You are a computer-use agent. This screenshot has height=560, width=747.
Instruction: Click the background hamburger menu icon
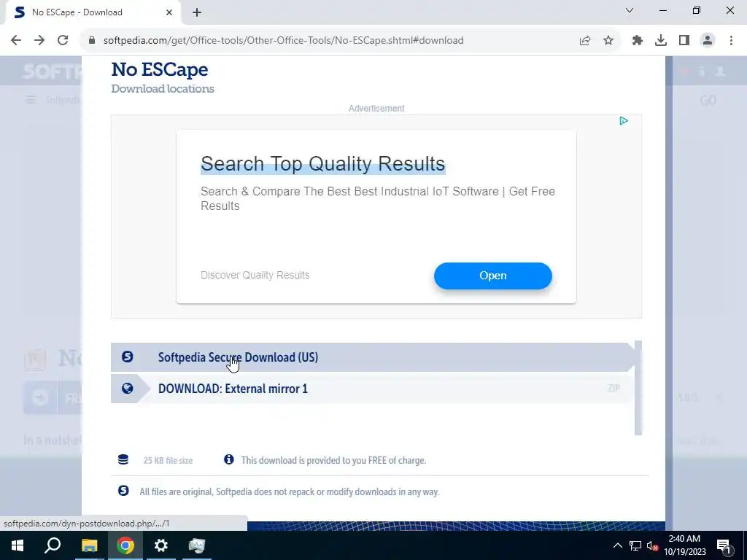pos(31,99)
